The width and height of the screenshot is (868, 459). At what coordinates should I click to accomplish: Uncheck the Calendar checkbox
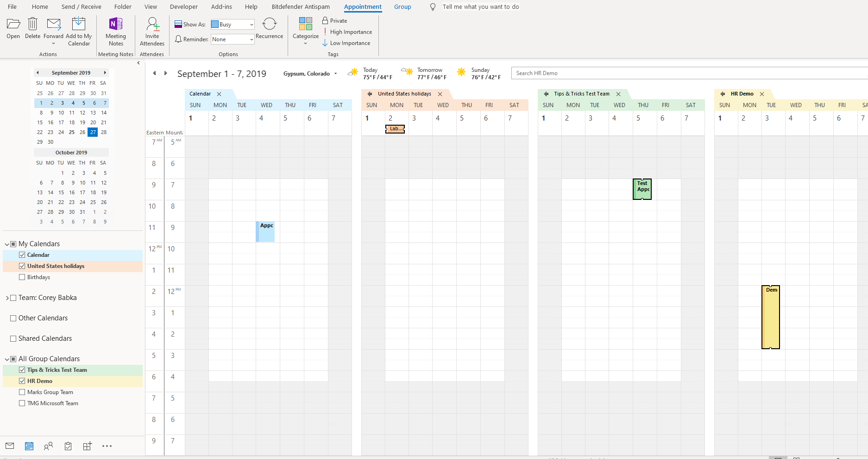pyautogui.click(x=22, y=255)
